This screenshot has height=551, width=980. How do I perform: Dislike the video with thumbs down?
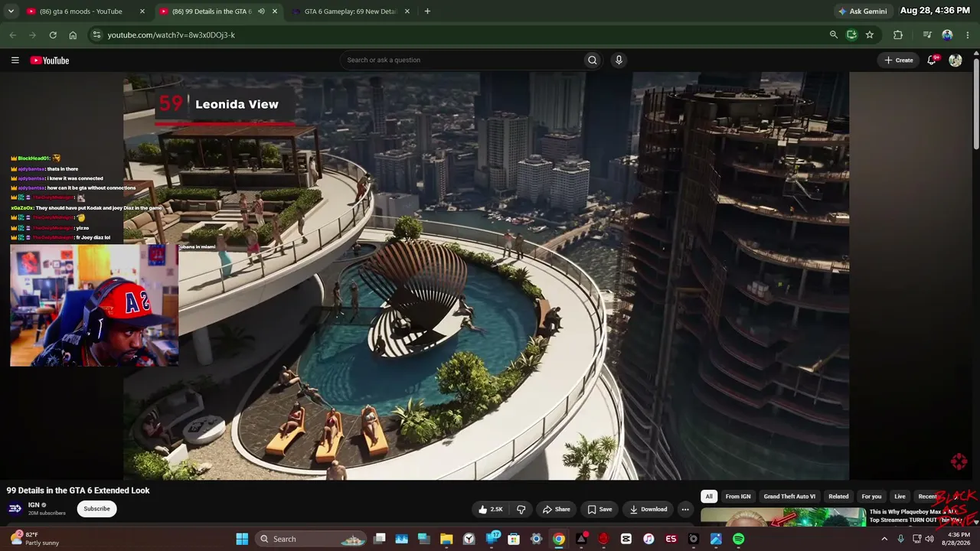521,509
